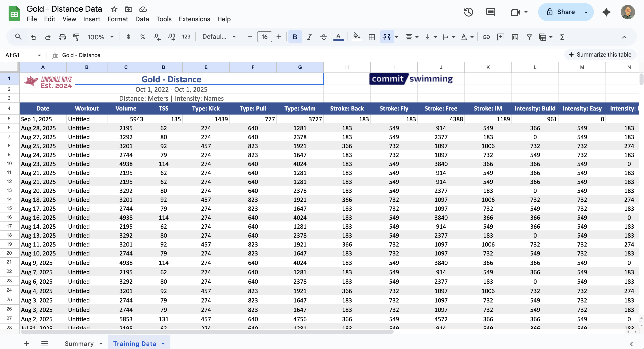Open the Extensions menu
The width and height of the screenshot is (644, 349).
coord(194,19)
